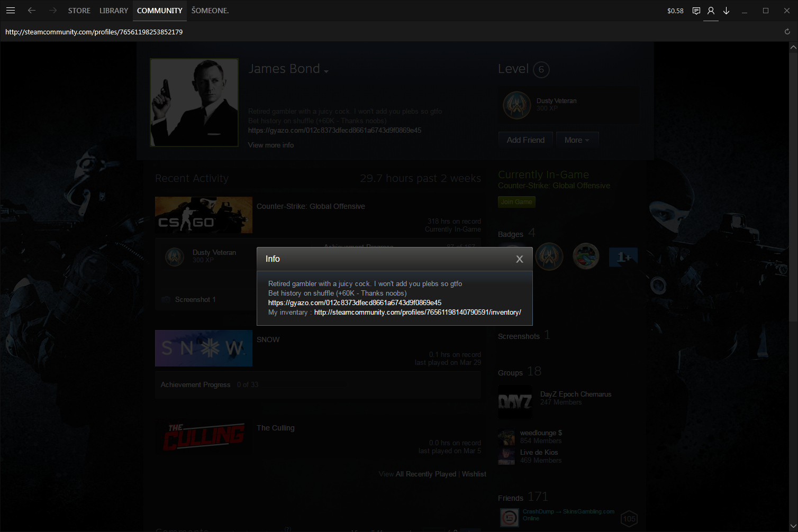
Task: Expand the James Bond name dropdown
Action: pos(326,71)
